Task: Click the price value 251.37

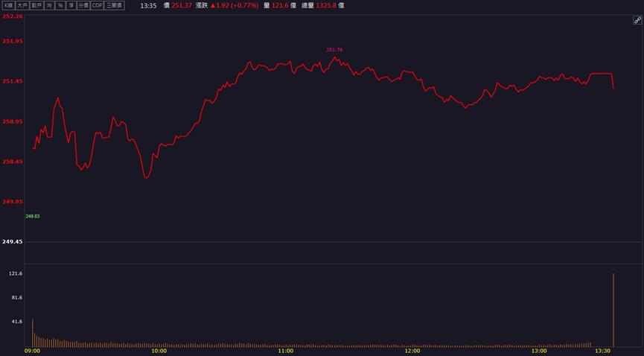Action: click(x=182, y=6)
